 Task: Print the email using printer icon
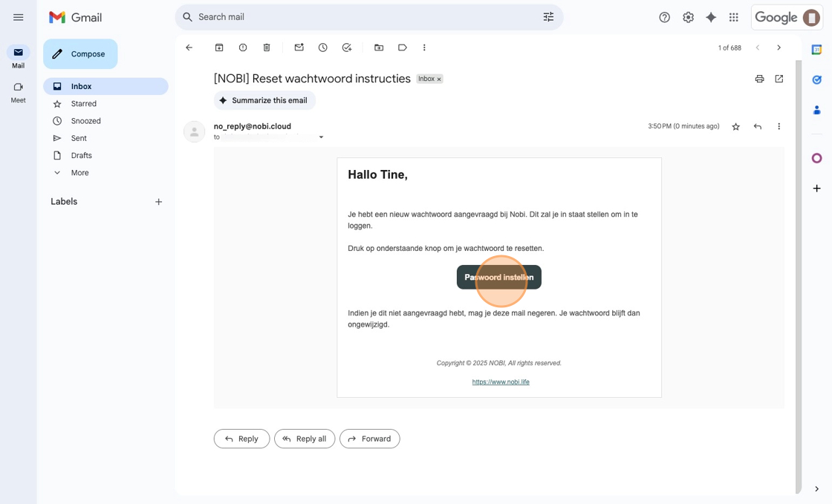(x=759, y=79)
